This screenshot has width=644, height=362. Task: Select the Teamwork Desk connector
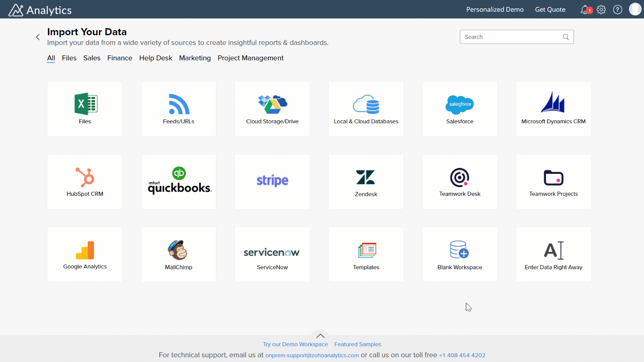(460, 182)
